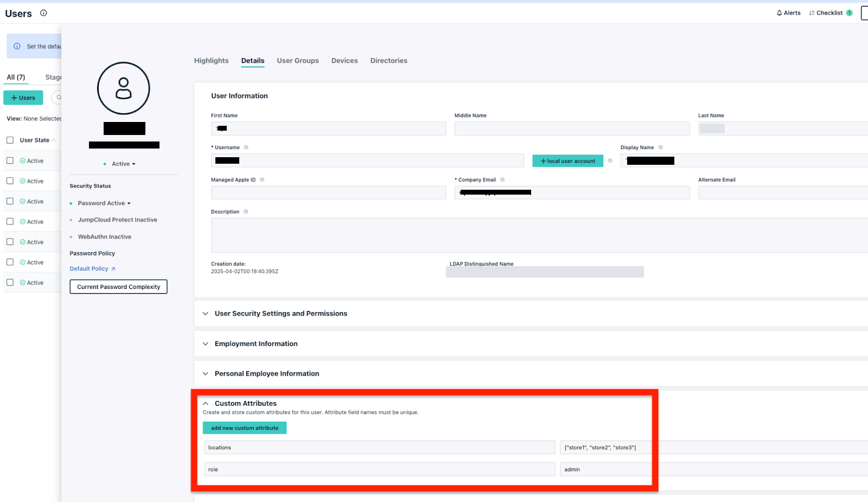Select the All (7) users tab
868x502 pixels.
pos(16,77)
